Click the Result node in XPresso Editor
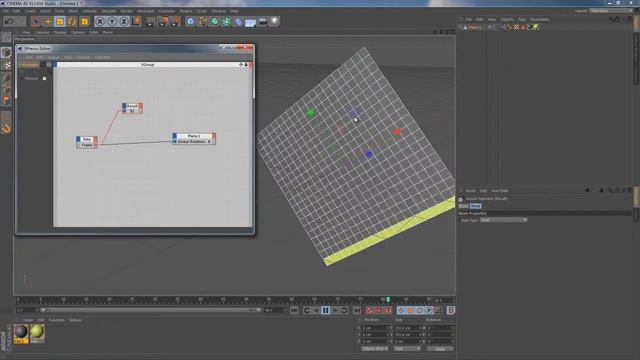Screen dimensions: 640x360 [132, 108]
